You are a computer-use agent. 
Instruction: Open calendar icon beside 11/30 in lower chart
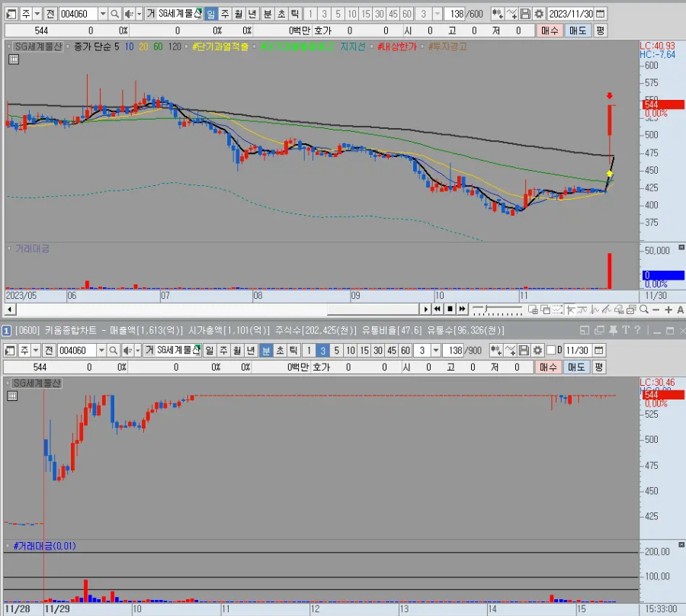(599, 351)
